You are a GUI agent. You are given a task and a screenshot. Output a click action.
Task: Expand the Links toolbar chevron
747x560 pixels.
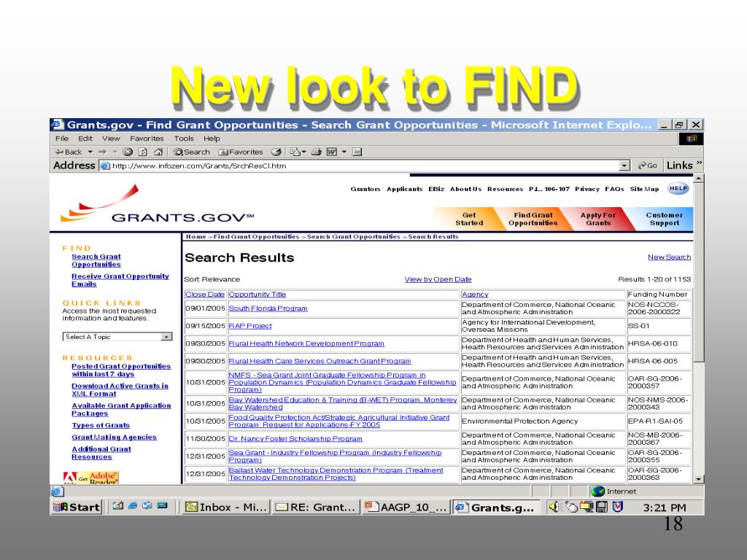point(699,163)
